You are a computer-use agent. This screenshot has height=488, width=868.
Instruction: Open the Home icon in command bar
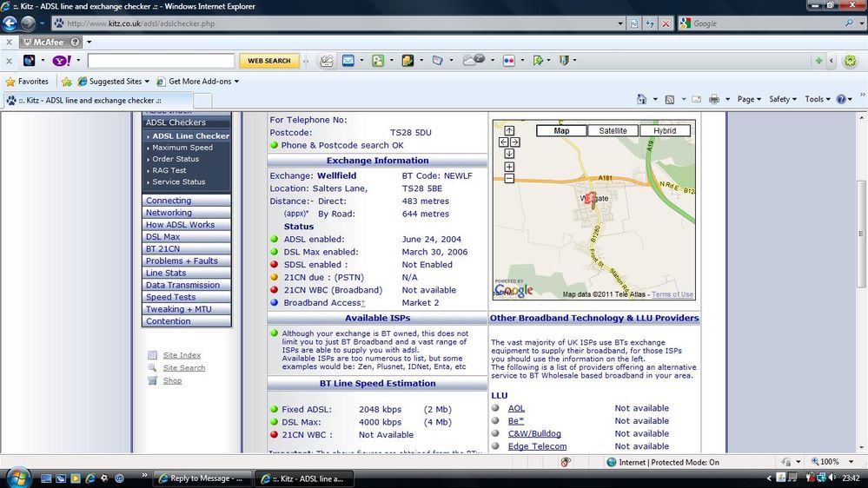(x=641, y=99)
